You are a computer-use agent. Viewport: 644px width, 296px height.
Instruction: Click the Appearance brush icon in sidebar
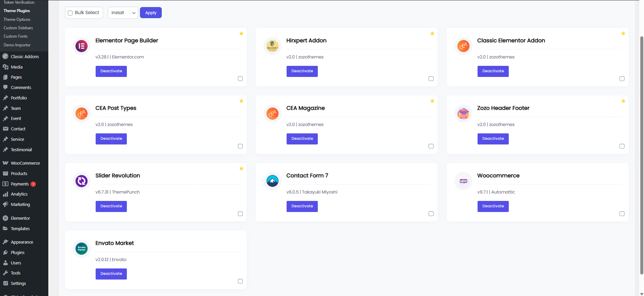pos(5,242)
